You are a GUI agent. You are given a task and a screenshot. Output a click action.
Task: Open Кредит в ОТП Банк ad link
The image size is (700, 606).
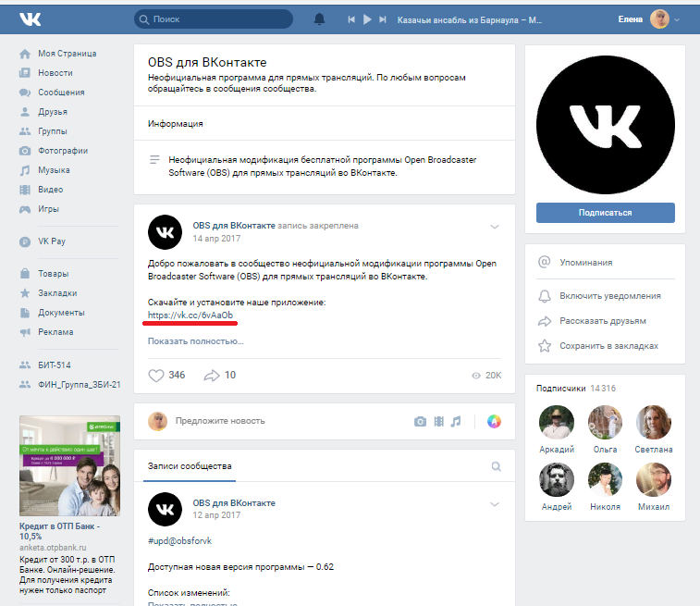tap(59, 531)
